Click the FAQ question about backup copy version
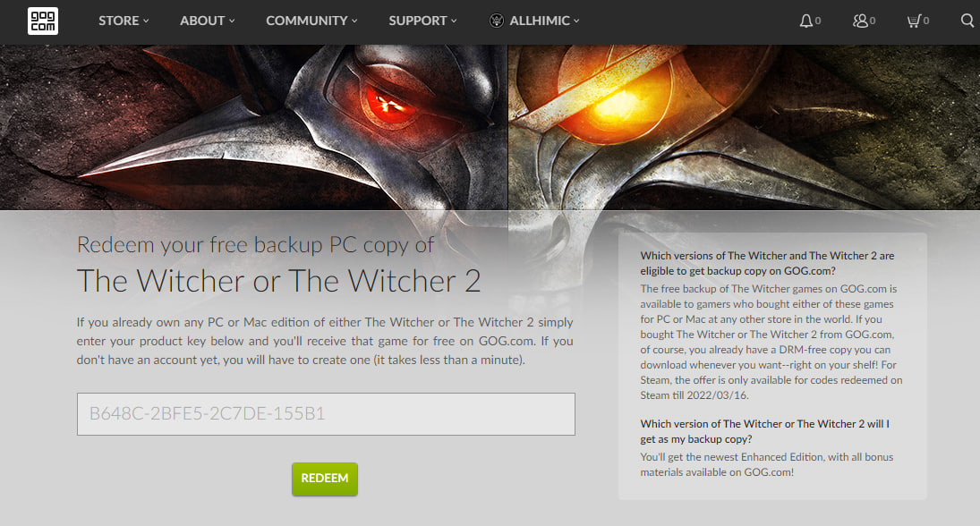Screen dimensions: 980x526 tap(764, 431)
